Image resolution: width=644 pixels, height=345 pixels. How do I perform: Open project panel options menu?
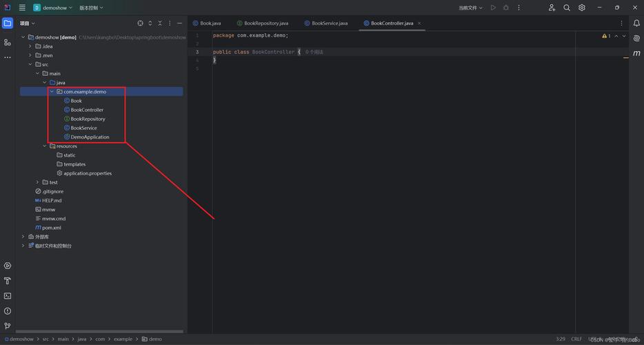pyautogui.click(x=170, y=23)
